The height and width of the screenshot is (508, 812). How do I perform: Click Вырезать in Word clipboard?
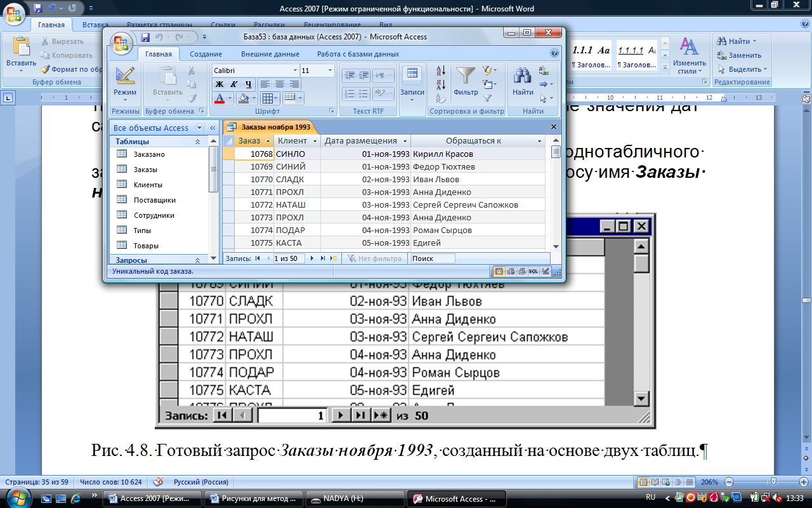[63, 41]
